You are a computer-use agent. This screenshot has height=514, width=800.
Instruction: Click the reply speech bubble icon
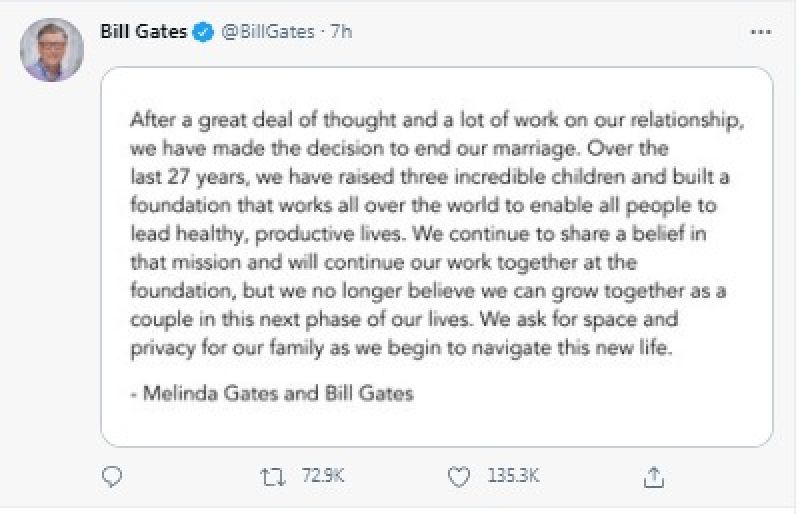(113, 477)
